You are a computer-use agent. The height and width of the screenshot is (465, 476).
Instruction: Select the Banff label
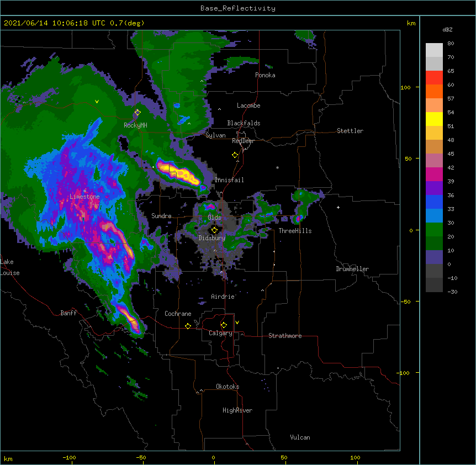(68, 313)
